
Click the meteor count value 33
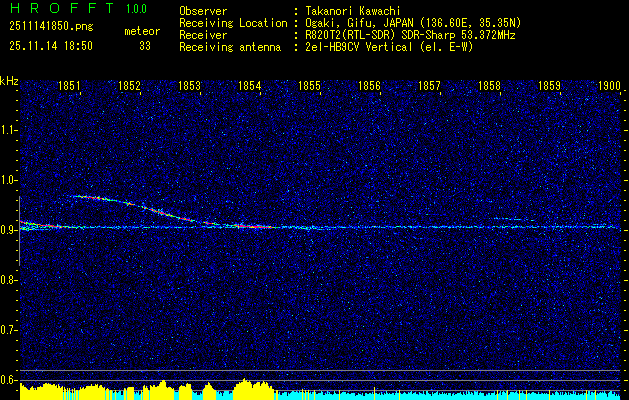(145, 45)
